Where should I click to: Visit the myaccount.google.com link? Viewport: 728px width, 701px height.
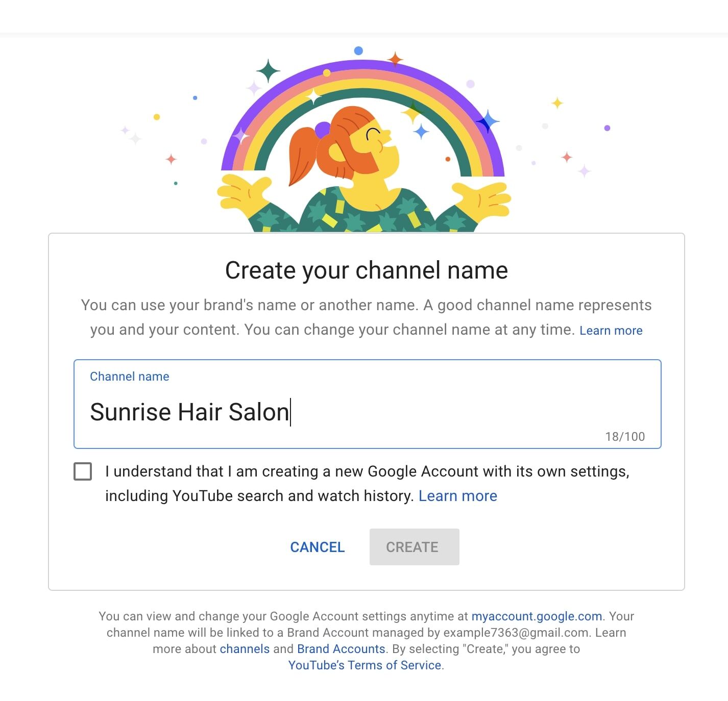coord(537,616)
